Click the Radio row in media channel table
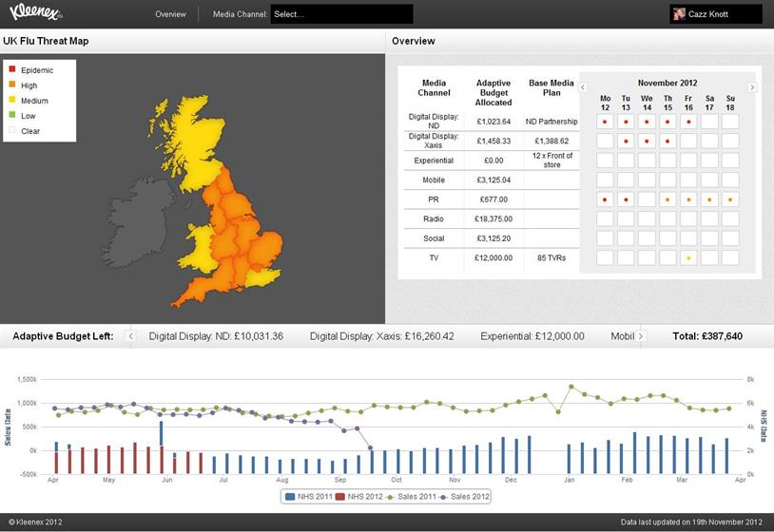This screenshot has height=532, width=774. (x=434, y=218)
